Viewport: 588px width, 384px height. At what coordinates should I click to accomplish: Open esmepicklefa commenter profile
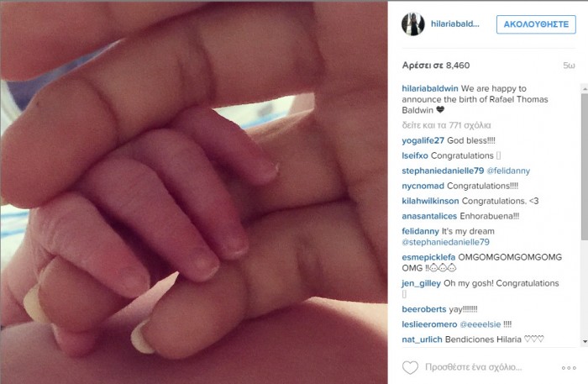[428, 257]
